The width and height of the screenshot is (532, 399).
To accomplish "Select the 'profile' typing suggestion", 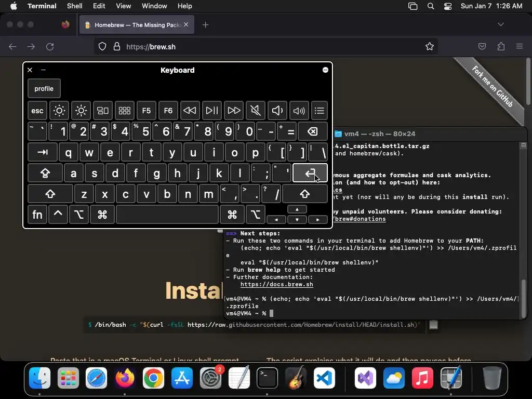I will 44,88.
